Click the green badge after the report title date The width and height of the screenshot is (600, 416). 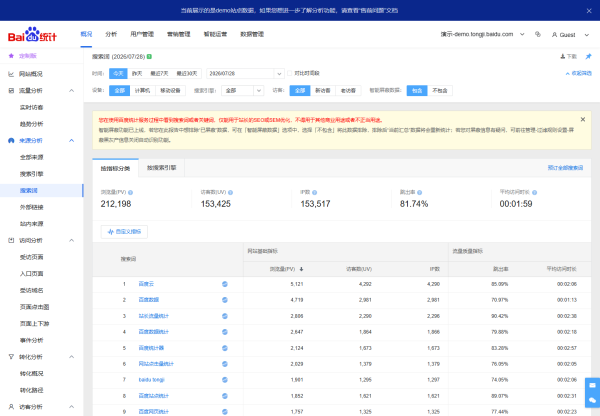tap(149, 56)
